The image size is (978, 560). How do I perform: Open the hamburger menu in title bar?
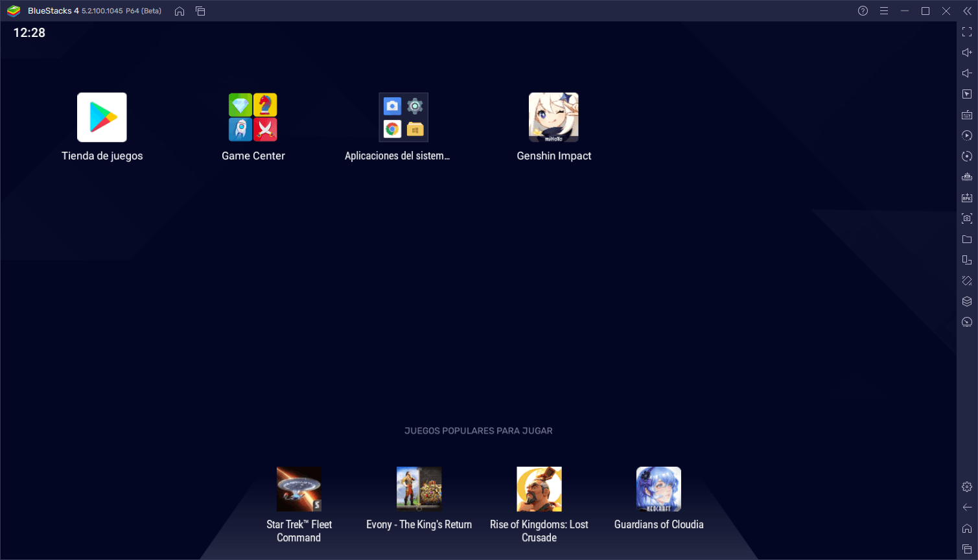tap(883, 11)
